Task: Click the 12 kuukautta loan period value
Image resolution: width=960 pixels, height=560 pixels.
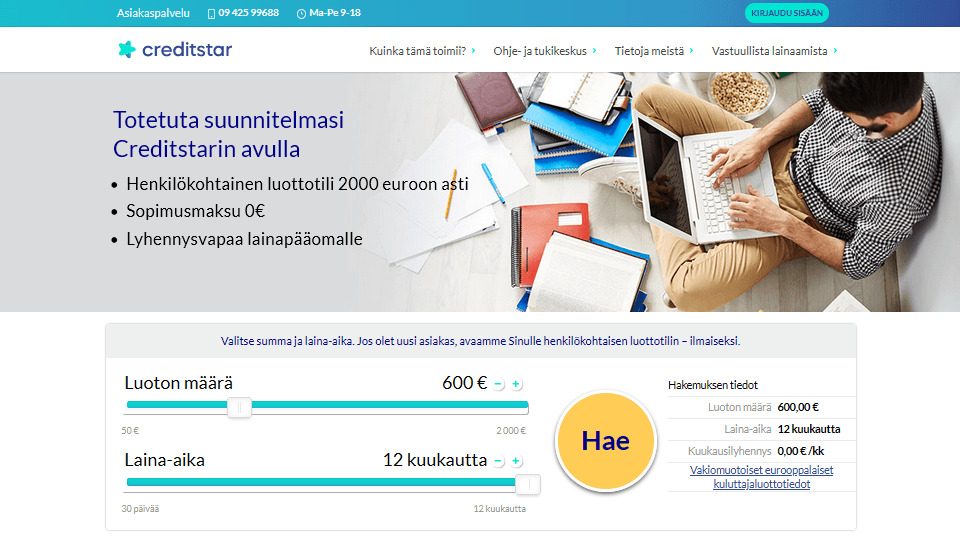Action: 435,460
